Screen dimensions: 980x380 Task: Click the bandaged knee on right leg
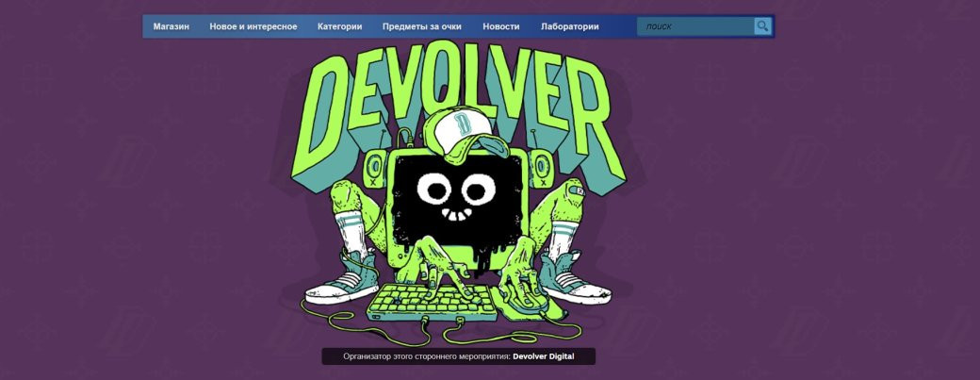click(x=575, y=191)
